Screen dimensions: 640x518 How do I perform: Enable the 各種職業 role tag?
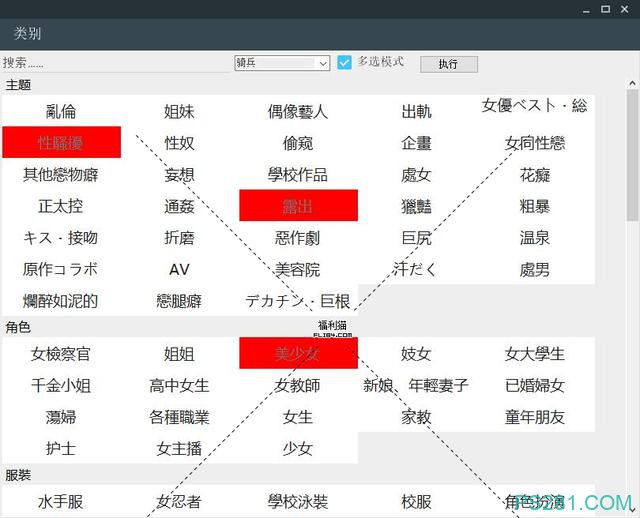(179, 417)
